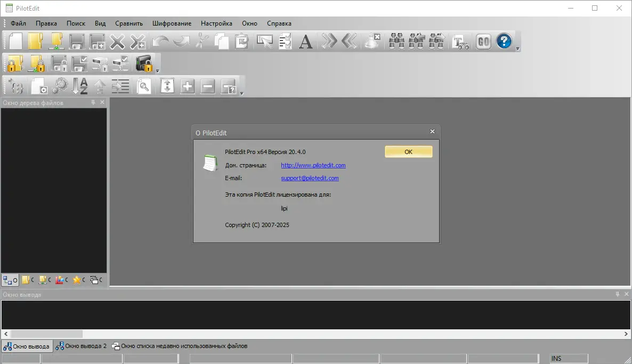
Task: Click the Redo curved arrow icon
Action: pos(181,42)
